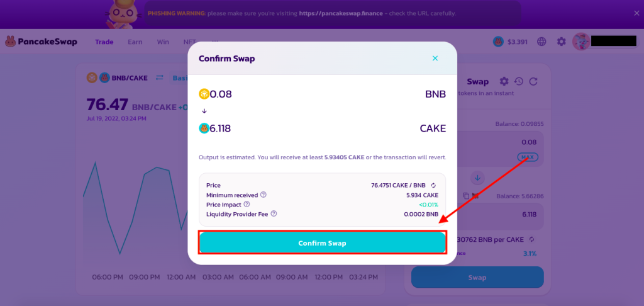Screen dimensions: 644x306
Task: Click the swap panel refresh icon
Action: (x=533, y=81)
